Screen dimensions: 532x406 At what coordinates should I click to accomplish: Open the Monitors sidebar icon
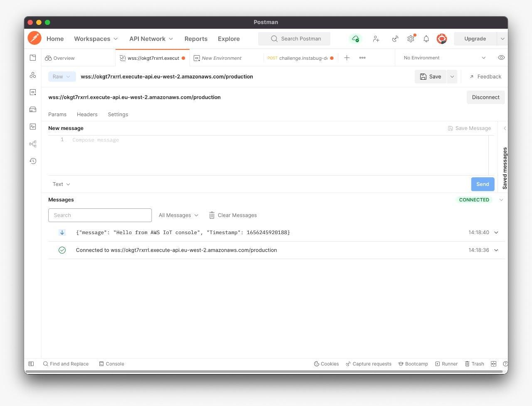tap(33, 127)
